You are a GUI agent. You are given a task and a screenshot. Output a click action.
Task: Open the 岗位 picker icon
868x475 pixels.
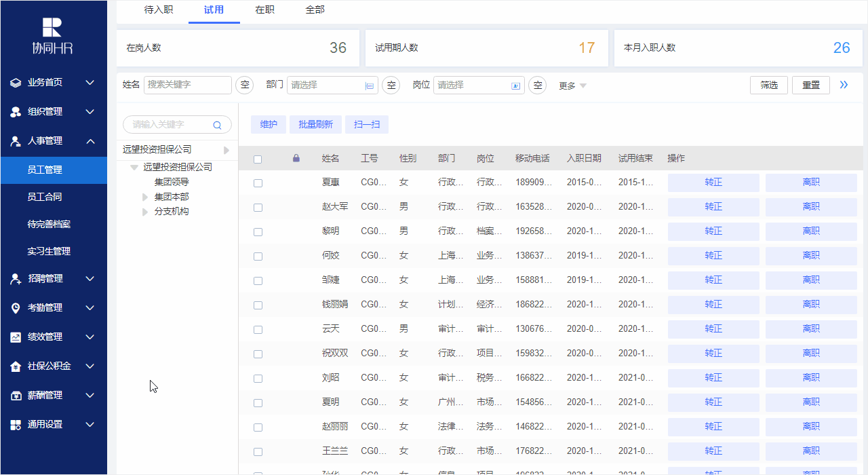[x=515, y=85]
